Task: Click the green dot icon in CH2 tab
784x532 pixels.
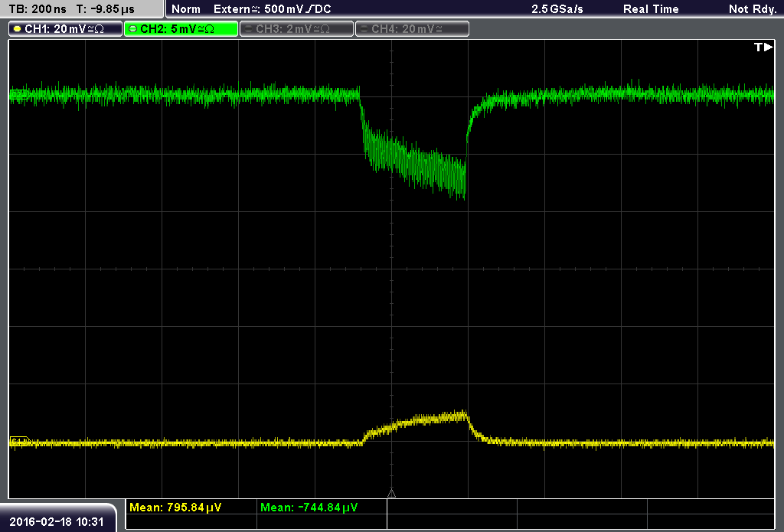Action: [x=133, y=29]
